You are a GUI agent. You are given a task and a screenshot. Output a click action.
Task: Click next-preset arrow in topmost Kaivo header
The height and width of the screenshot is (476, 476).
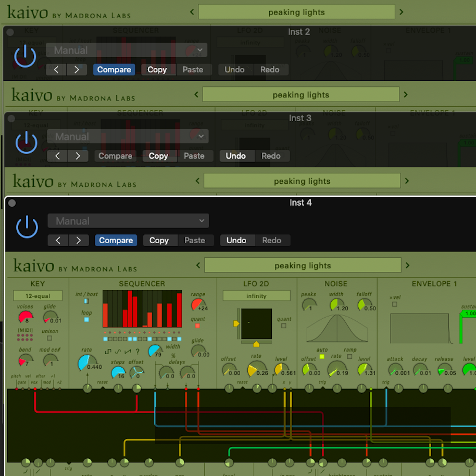pyautogui.click(x=402, y=12)
